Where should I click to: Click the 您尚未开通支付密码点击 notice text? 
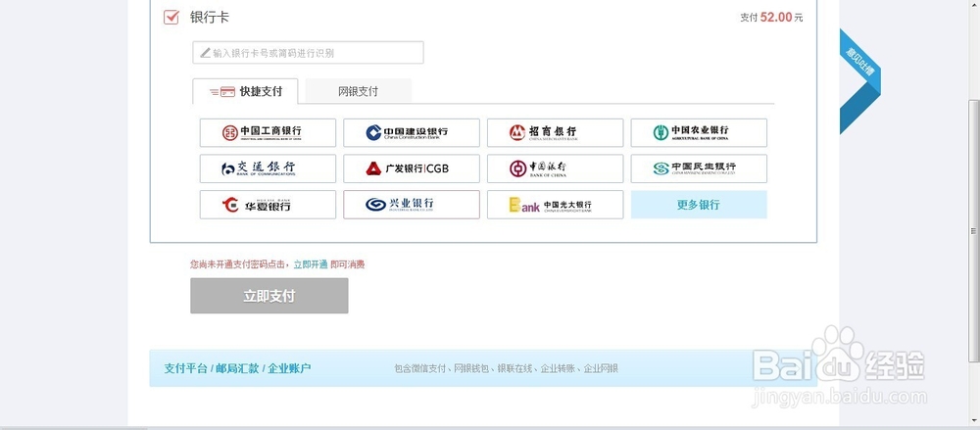240,264
